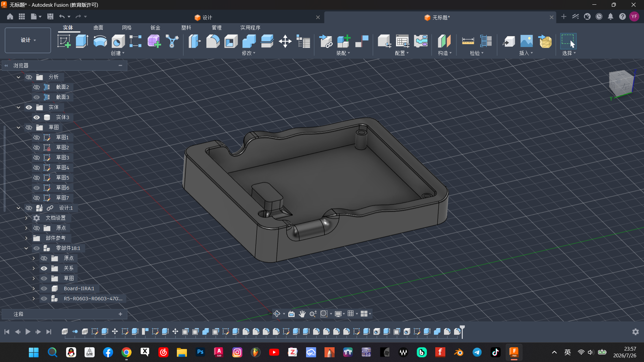Hide the 实体3 body
This screenshot has width=644, height=362.
point(37,117)
